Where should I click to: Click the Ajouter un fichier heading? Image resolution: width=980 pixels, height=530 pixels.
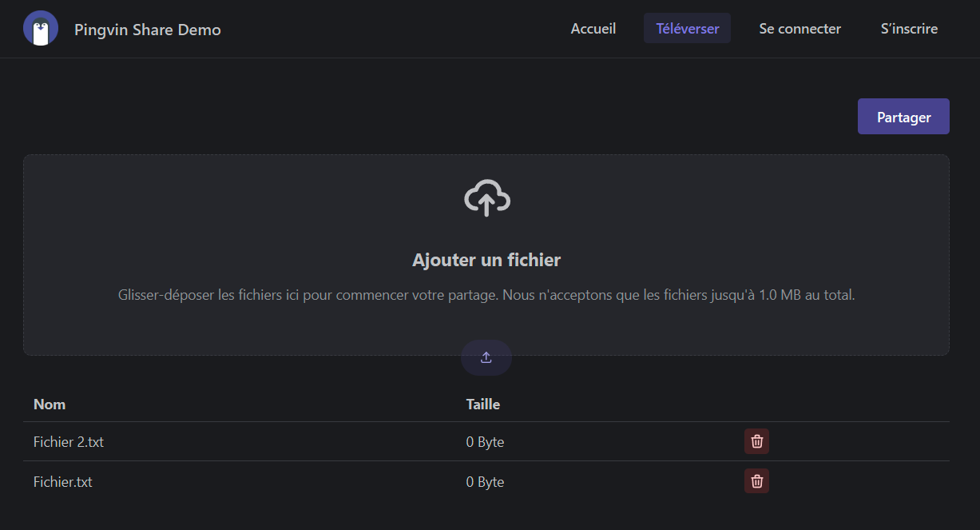pyautogui.click(x=486, y=260)
